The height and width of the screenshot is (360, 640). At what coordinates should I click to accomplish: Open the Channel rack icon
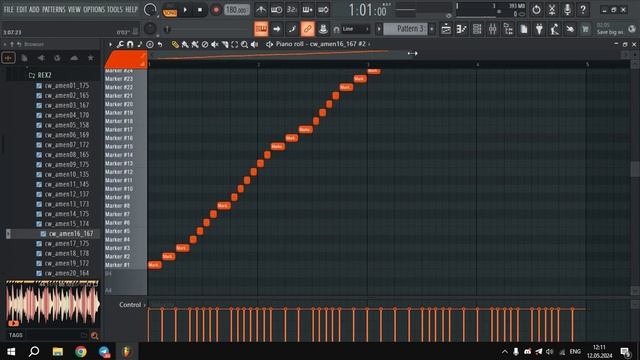coord(477,29)
